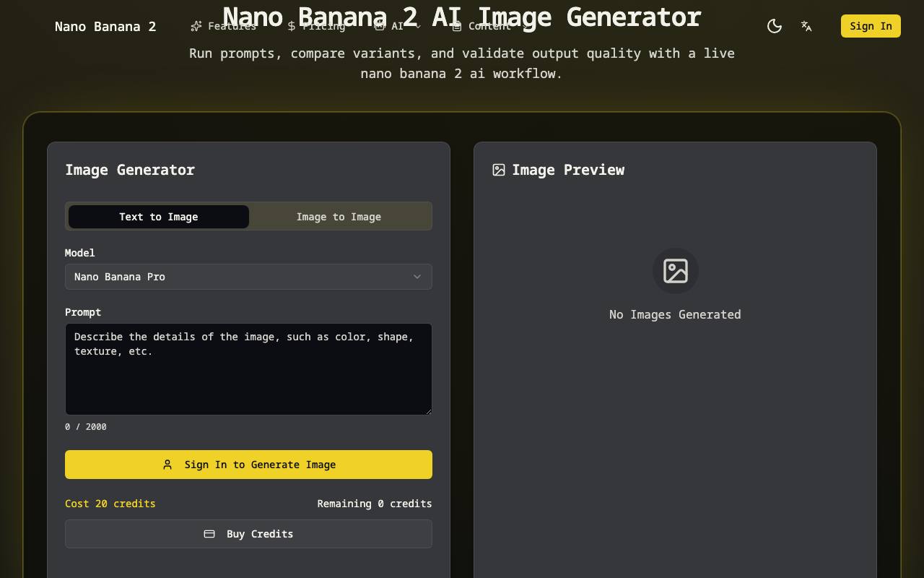Click the prompt resize handle corner
924x578 pixels.
(428, 411)
